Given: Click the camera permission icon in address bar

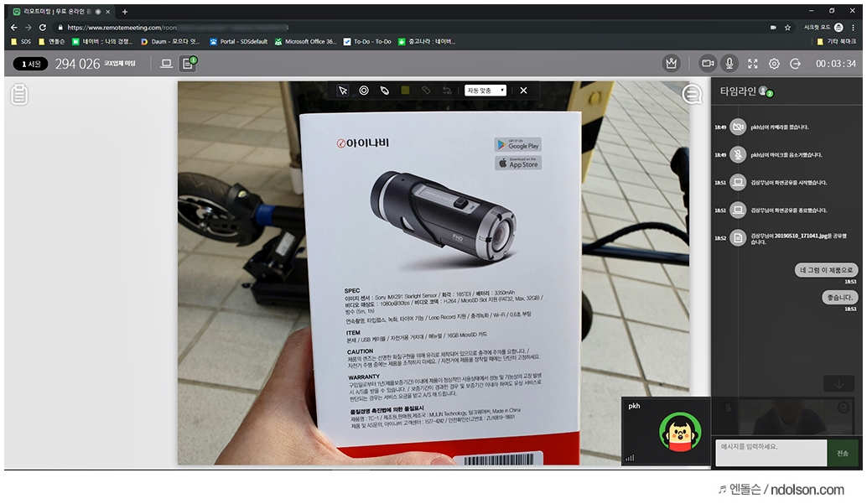Looking at the screenshot, I should 772,27.
